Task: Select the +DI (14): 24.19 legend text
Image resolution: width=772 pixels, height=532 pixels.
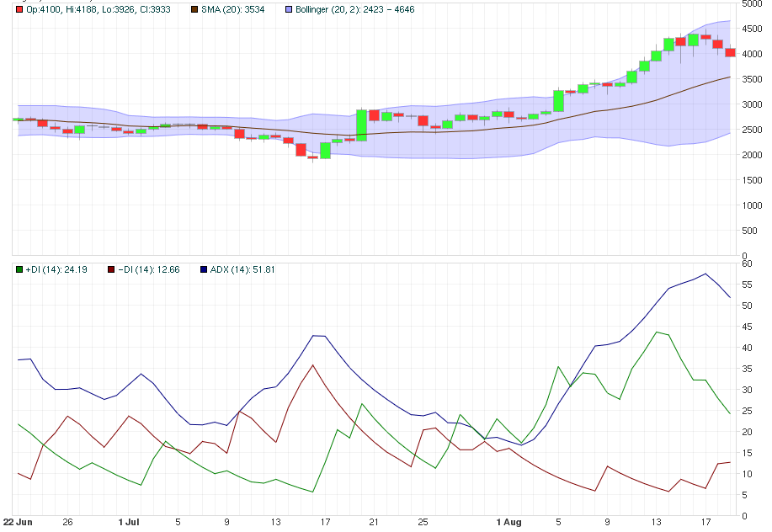Action: pos(56,269)
